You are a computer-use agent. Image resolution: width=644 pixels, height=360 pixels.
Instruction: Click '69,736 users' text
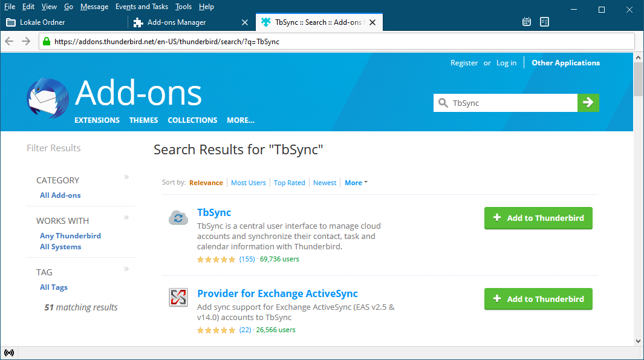[279, 259]
